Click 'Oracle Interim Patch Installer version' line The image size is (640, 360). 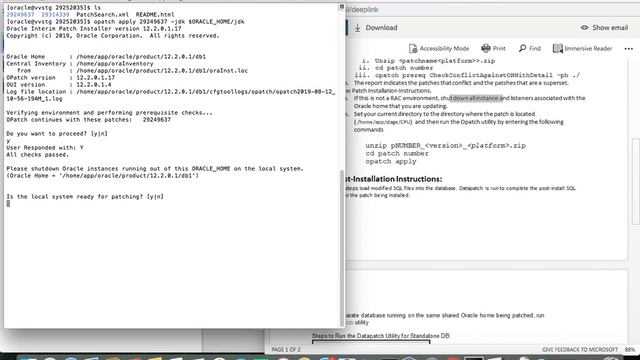coord(94,29)
